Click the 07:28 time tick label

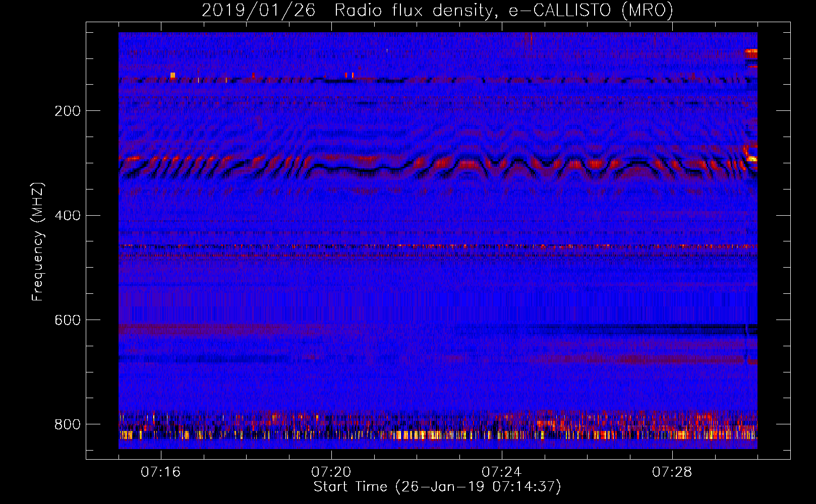tap(672, 472)
